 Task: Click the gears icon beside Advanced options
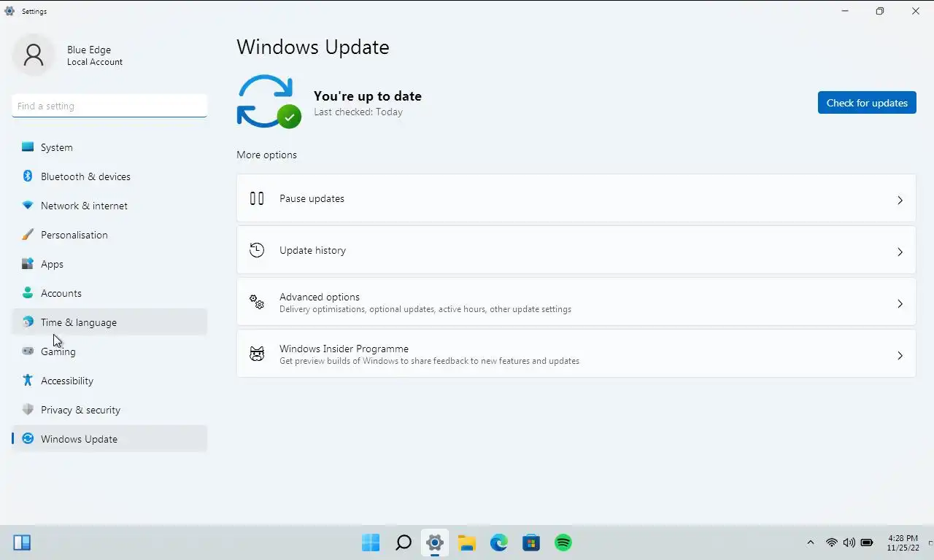pyautogui.click(x=257, y=302)
